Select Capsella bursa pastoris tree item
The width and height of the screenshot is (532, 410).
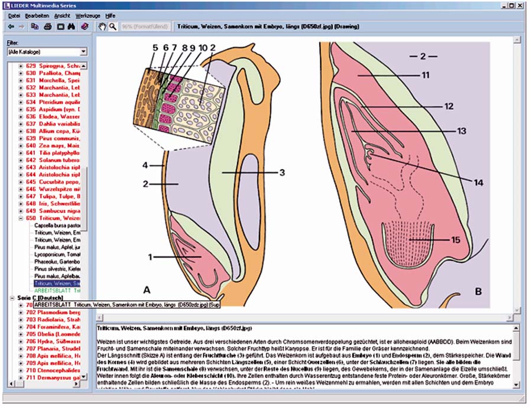(57, 225)
